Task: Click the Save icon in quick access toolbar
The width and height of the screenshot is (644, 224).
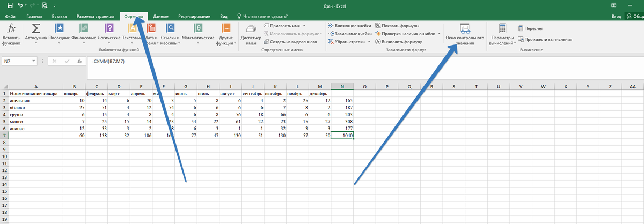Action: [10, 6]
